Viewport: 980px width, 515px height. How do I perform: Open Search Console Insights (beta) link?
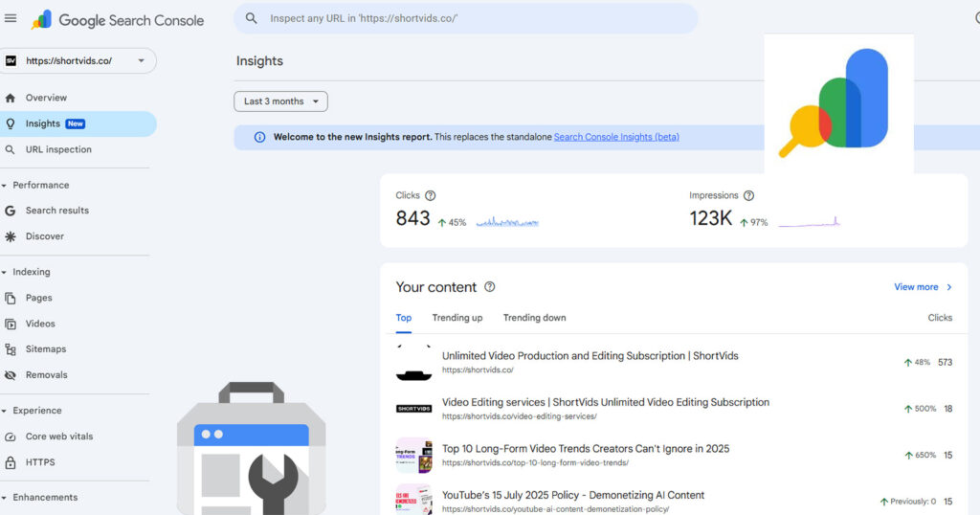[x=616, y=137]
